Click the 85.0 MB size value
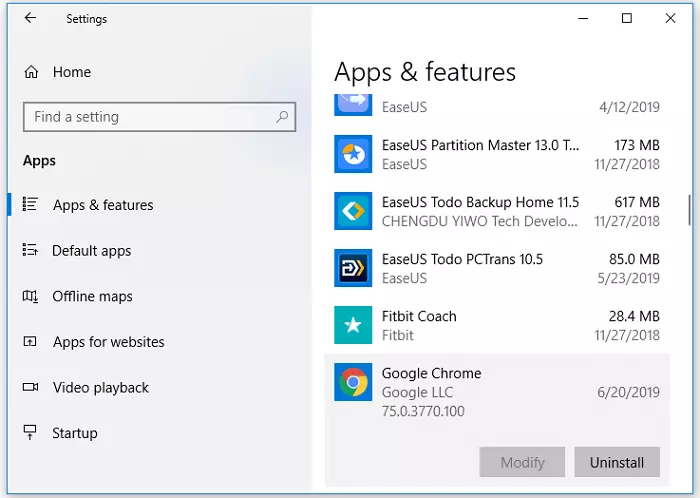This screenshot has height=498, width=700. click(x=634, y=259)
